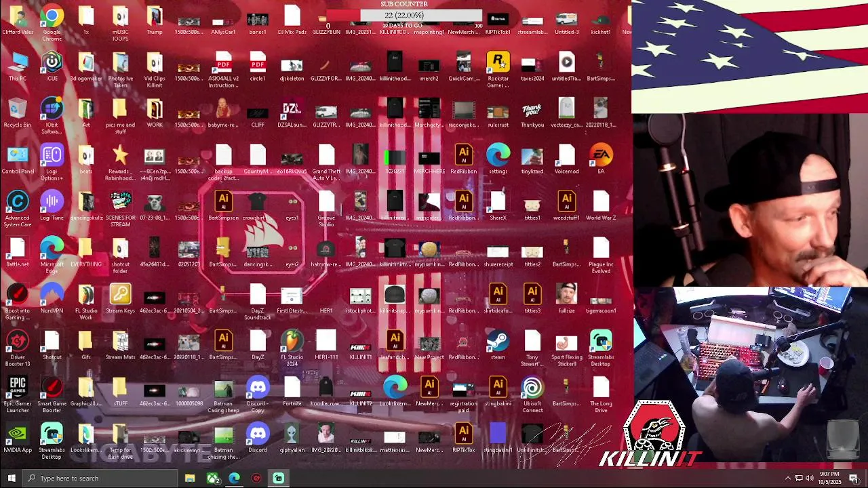This screenshot has width=868, height=488.
Task: Launch the DZSALauncher icon
Action: 292,114
